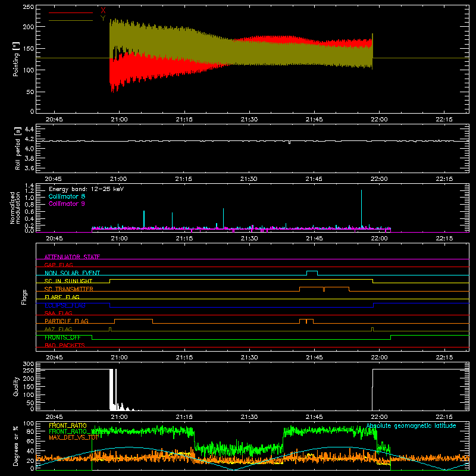The width and height of the screenshot is (476, 476).
Task: Click the 21:45 tick label under Flags plot
Action: (x=314, y=358)
